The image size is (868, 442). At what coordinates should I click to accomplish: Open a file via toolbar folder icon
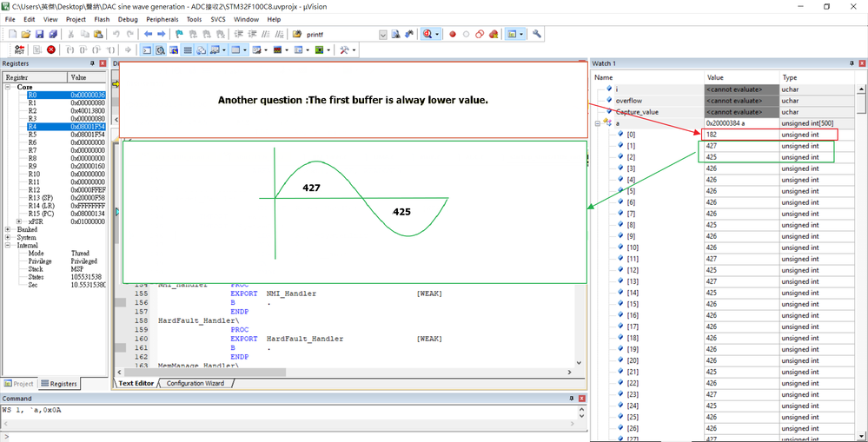(x=26, y=34)
